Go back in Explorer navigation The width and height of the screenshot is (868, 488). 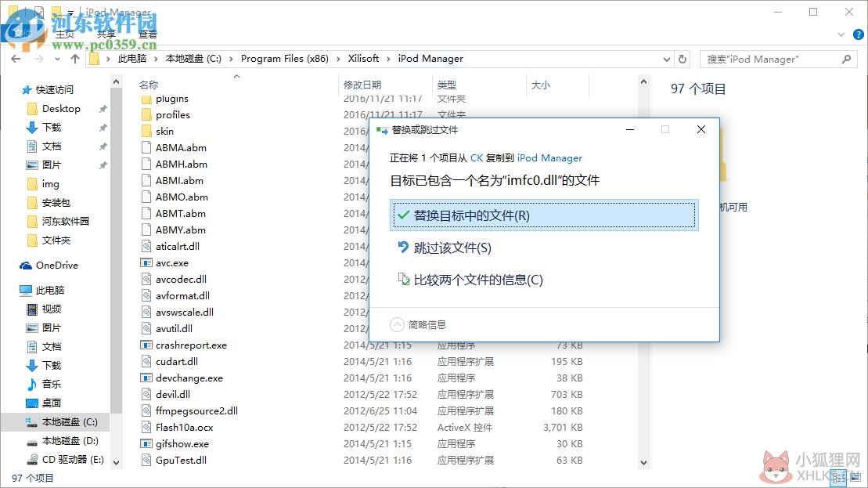(x=16, y=59)
